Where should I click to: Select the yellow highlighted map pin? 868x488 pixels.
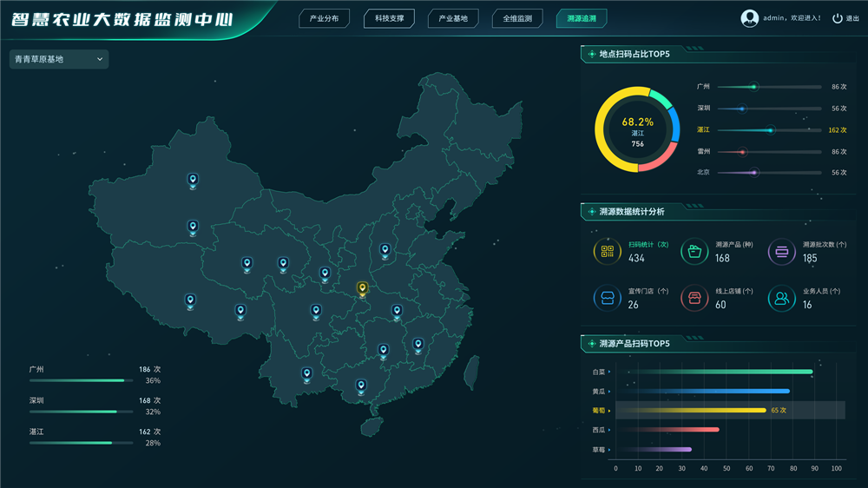pyautogui.click(x=363, y=288)
